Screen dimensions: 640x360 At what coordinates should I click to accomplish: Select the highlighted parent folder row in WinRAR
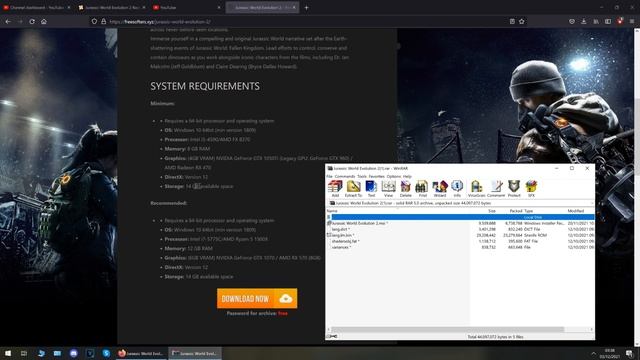[x=460, y=217]
